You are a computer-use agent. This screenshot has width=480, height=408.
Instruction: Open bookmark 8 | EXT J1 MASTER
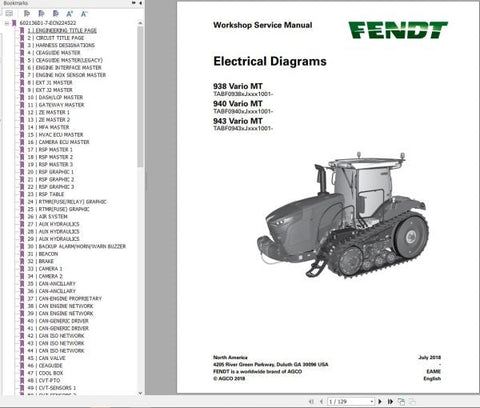click(50, 83)
